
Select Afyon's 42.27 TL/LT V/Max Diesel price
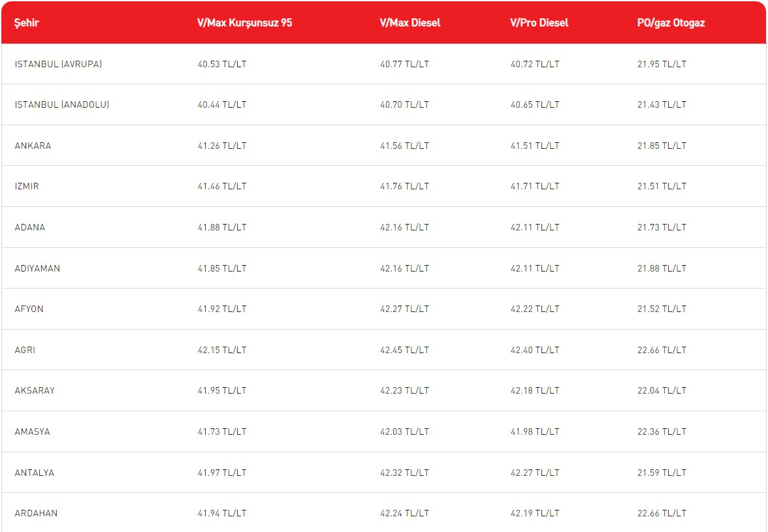click(405, 309)
